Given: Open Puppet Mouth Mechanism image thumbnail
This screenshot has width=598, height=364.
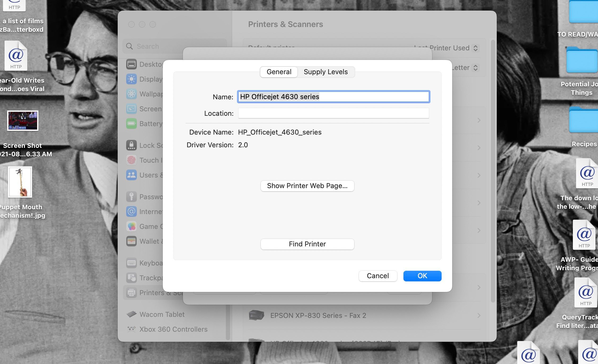Looking at the screenshot, I should tap(20, 182).
